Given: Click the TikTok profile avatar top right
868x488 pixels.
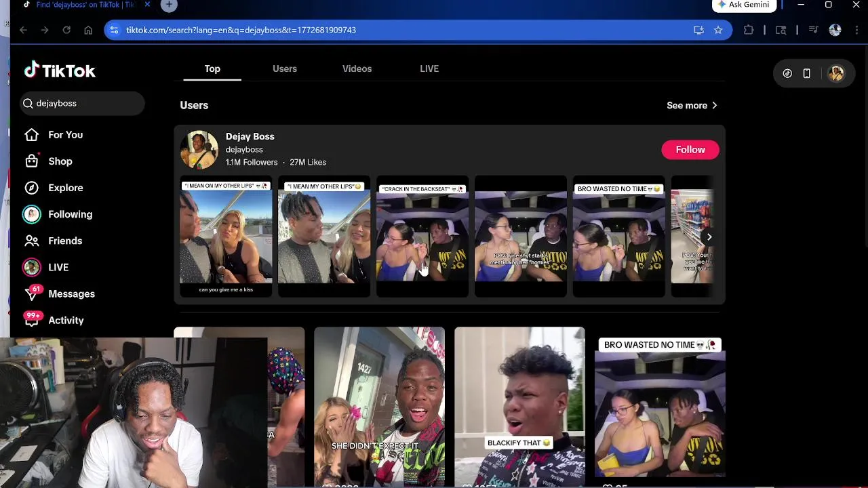Looking at the screenshot, I should click(x=835, y=73).
